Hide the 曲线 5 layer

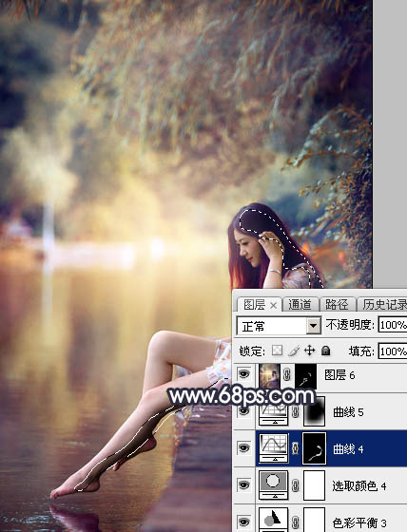point(244,411)
